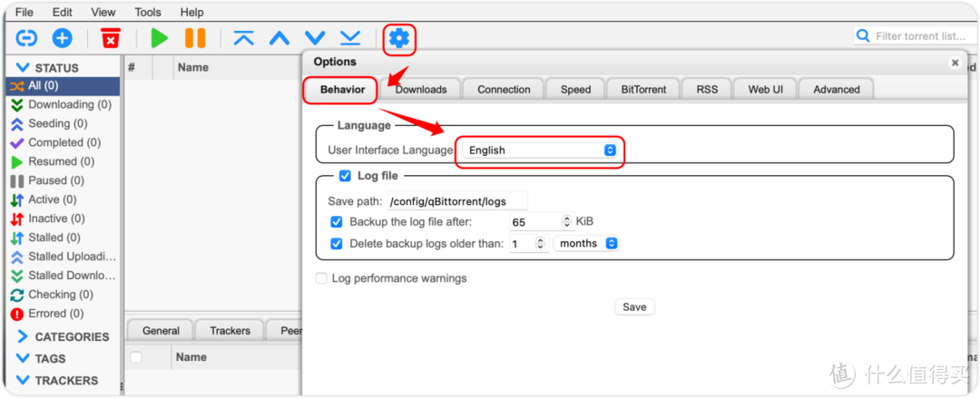Switch to the BitTorrent tab
Screen dimensions: 980x398
click(x=643, y=90)
